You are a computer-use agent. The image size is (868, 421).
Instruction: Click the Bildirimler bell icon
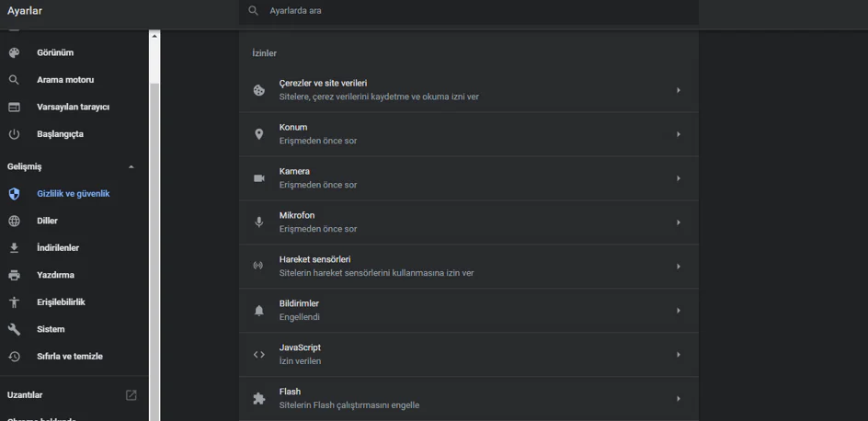pos(259,311)
